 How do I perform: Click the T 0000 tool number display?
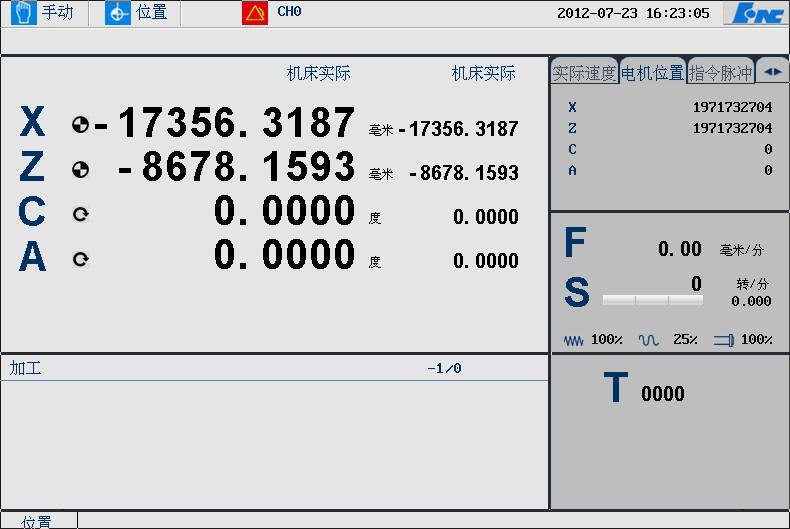tap(645, 390)
